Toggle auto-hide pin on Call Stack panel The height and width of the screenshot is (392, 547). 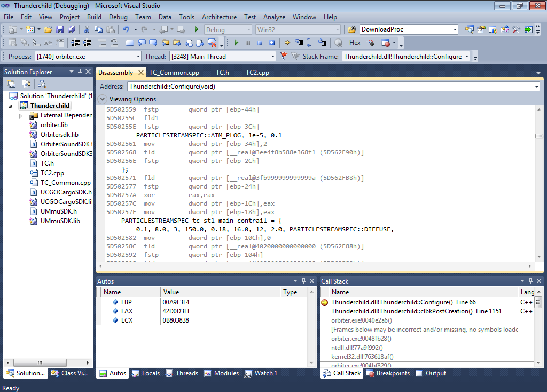(530, 281)
